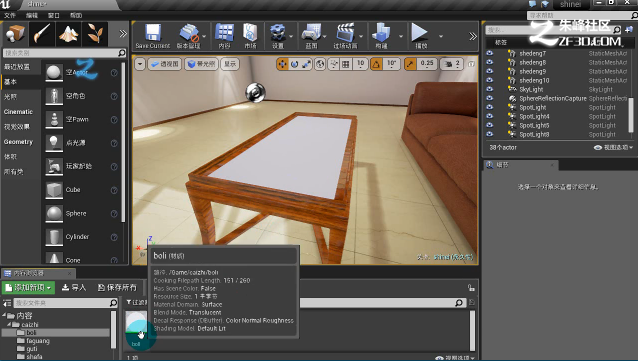Click the surface snapping icon
The image size is (638, 361).
(334, 64)
